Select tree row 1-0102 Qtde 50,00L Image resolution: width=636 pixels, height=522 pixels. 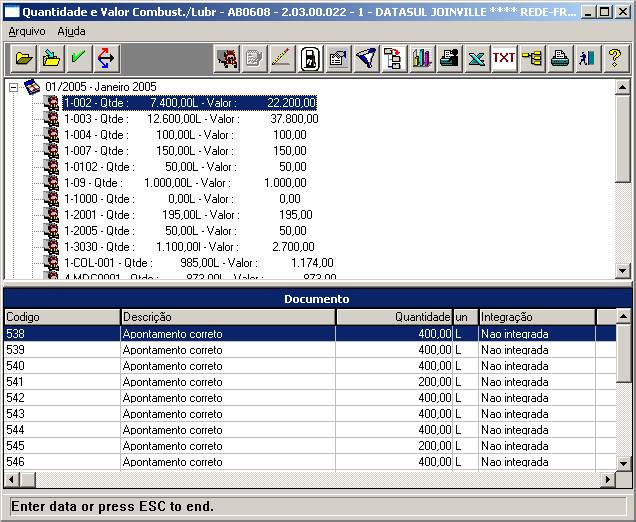point(185,167)
